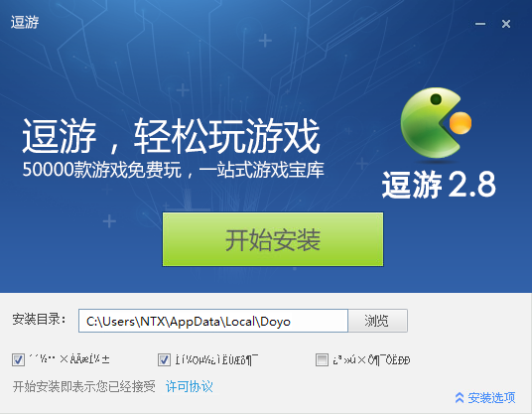Click the 安装目录 label
532x414 pixels.
pos(39,320)
